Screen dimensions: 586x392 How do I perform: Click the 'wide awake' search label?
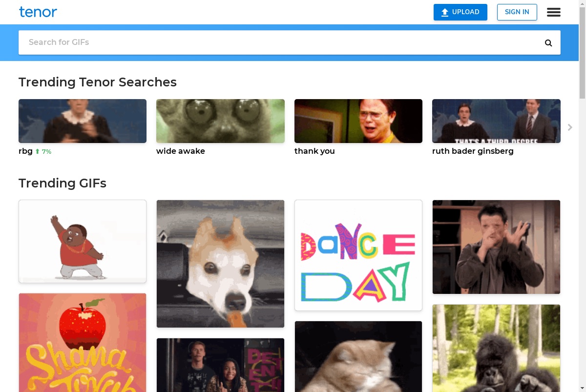tap(181, 151)
